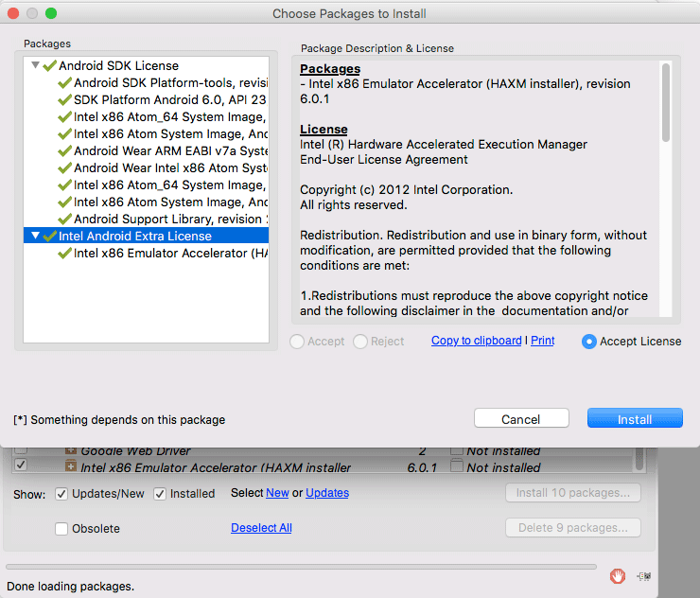Click the red stop hand icon
The height and width of the screenshot is (598, 700).
618,576
